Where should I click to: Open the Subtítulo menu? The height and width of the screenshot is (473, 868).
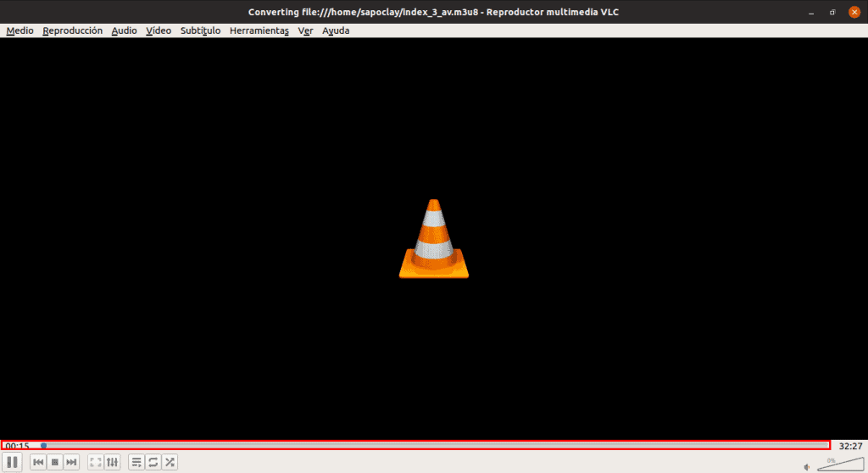200,31
